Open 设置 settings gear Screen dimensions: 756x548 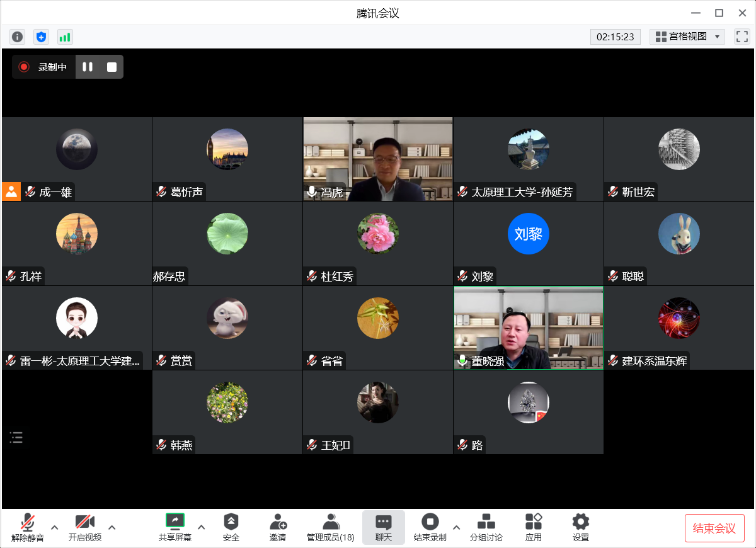[580, 527]
